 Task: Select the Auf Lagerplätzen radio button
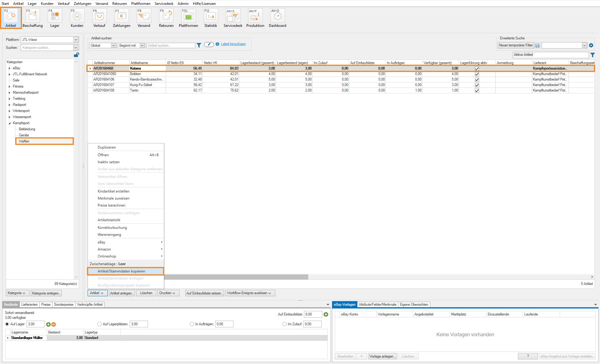point(99,324)
